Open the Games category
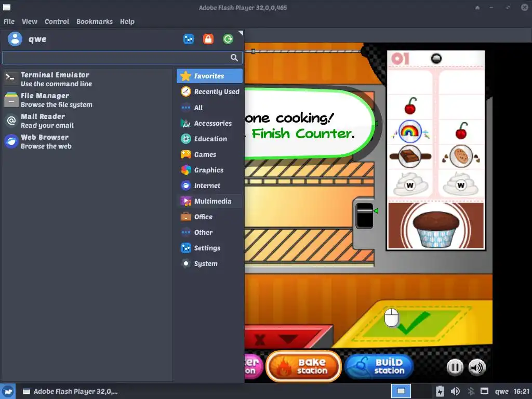Image resolution: width=532 pixels, height=399 pixels. click(x=209, y=154)
